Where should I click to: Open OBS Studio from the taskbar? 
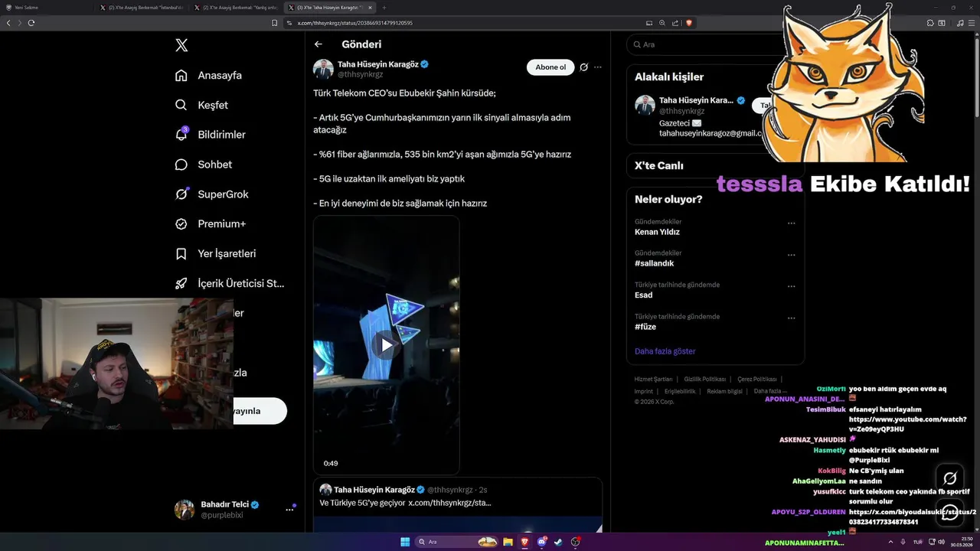(576, 542)
